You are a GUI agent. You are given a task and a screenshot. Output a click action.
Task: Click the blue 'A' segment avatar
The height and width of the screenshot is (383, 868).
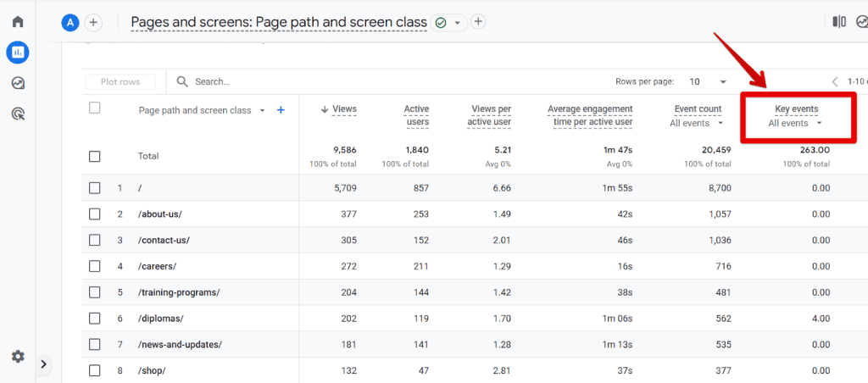[70, 23]
